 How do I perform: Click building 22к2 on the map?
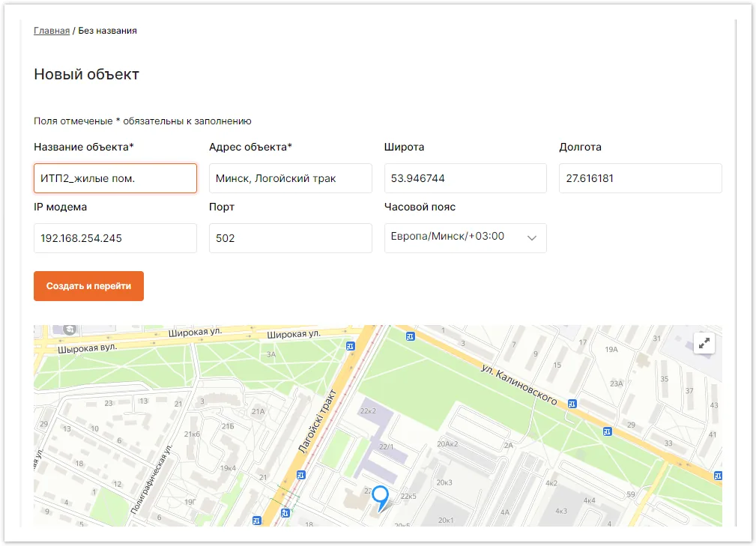[x=368, y=411]
